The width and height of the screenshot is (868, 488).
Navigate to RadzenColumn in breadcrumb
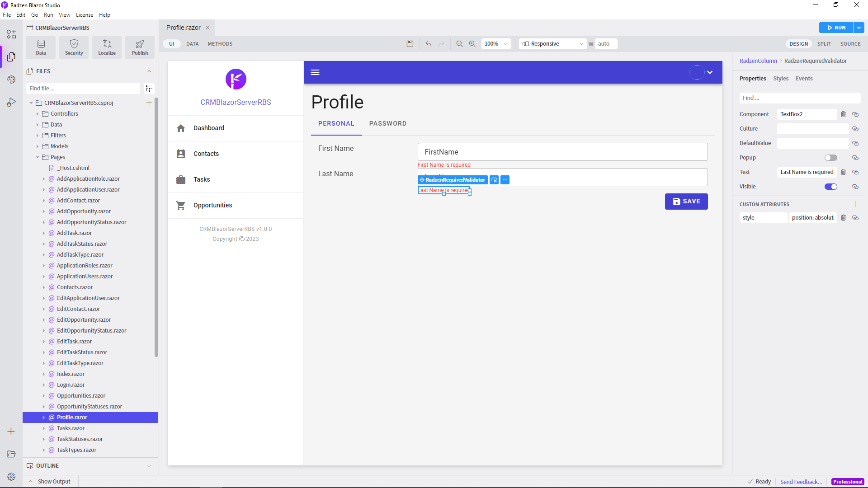(x=758, y=61)
